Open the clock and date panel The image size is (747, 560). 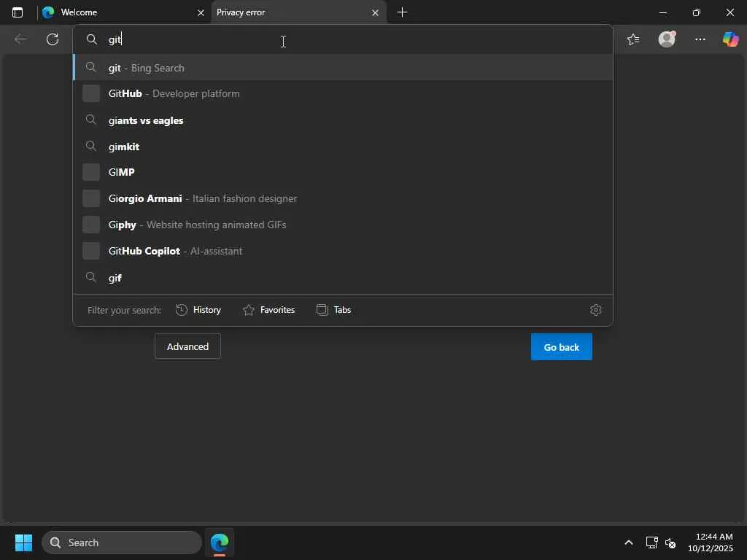point(711,542)
